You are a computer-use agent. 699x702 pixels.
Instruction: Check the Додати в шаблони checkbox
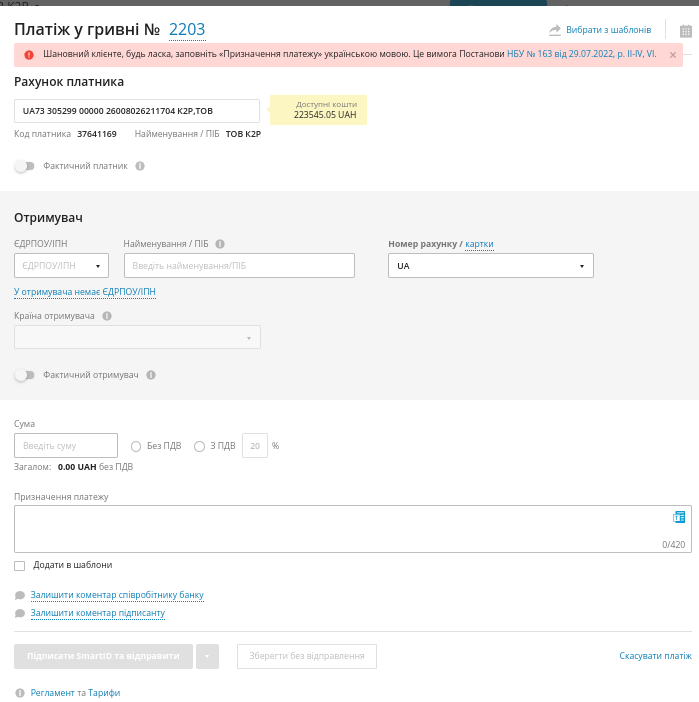pos(20,566)
